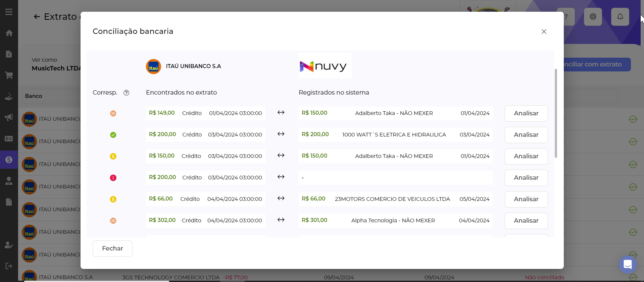Click Analisar for 23MOTORS COMERCIO row
The height and width of the screenshot is (282, 644).
click(x=526, y=199)
